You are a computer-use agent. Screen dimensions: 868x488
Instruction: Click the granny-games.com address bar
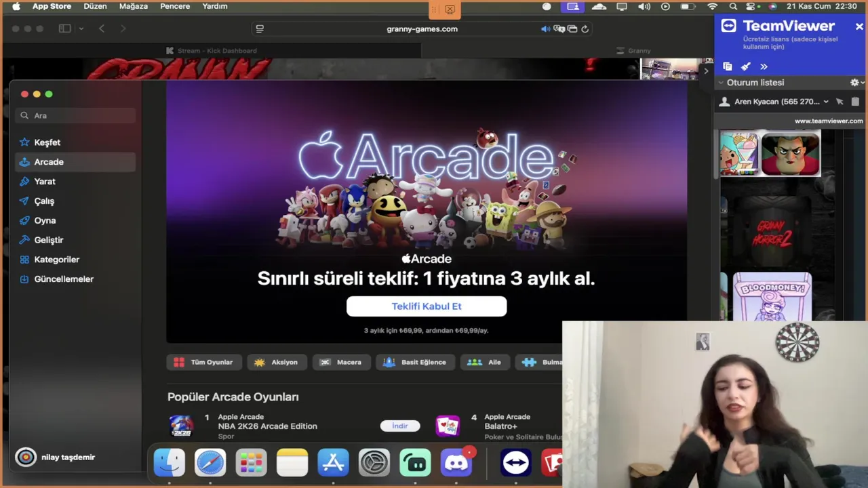click(422, 29)
